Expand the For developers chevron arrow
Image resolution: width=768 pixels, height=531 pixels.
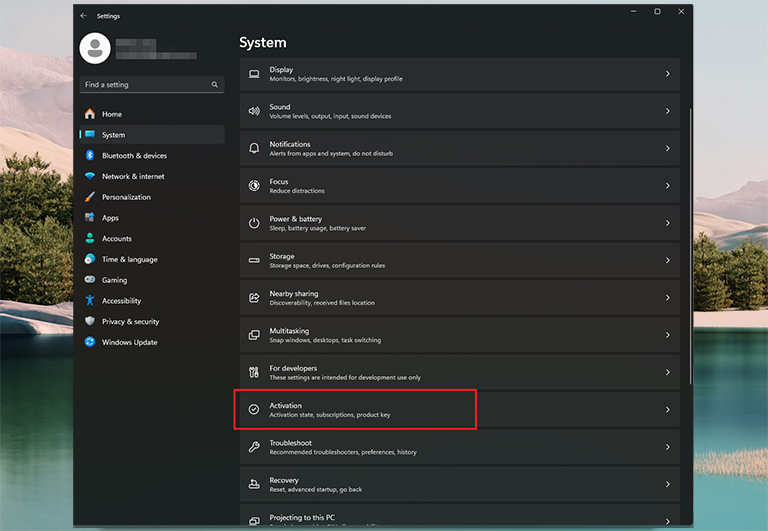tap(667, 372)
